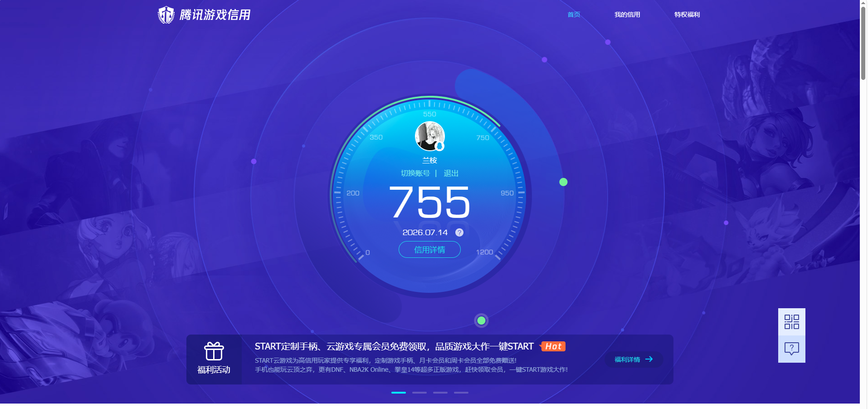868x409 pixels.
Task: Select first carousel indicator dash
Action: point(399,393)
